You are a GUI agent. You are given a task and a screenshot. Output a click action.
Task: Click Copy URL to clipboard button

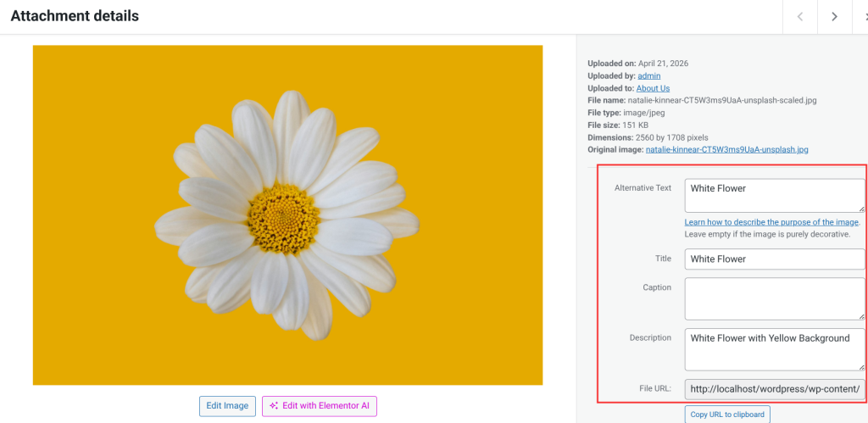[x=726, y=415]
